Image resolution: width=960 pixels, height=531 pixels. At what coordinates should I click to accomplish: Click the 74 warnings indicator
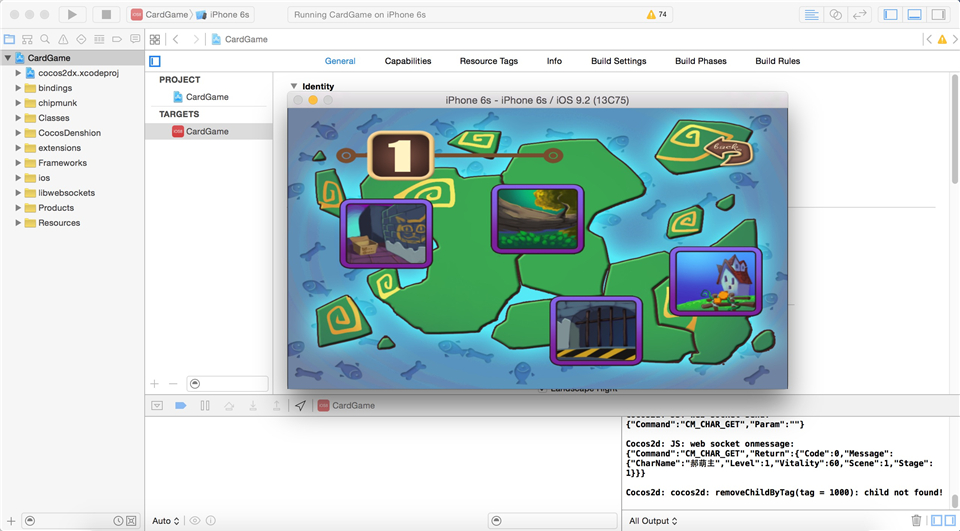pyautogui.click(x=657, y=14)
